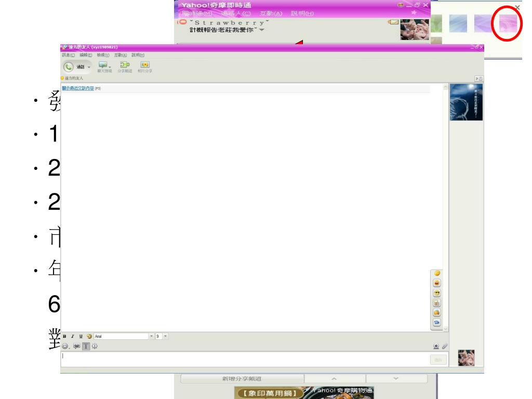Click the red status icon beside Strawberry

coord(182,22)
